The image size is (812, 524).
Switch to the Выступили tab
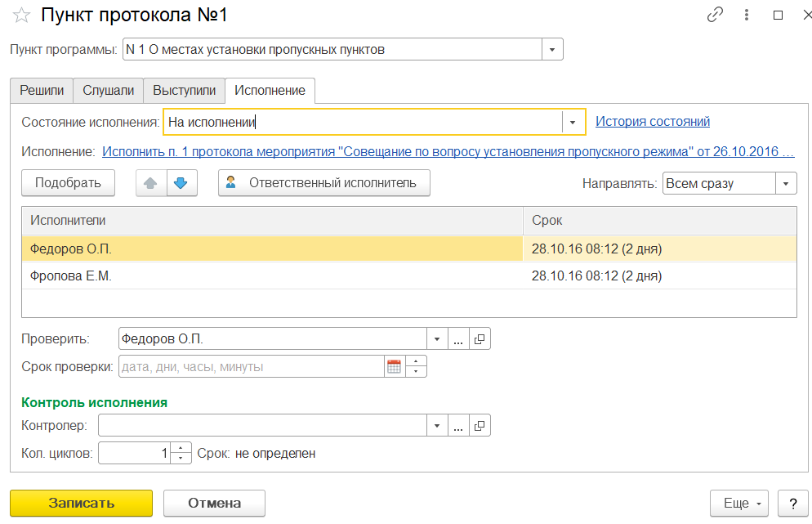click(x=184, y=91)
